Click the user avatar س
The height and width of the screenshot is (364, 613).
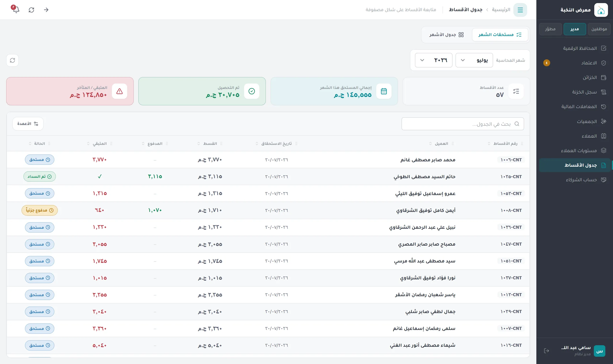600,351
